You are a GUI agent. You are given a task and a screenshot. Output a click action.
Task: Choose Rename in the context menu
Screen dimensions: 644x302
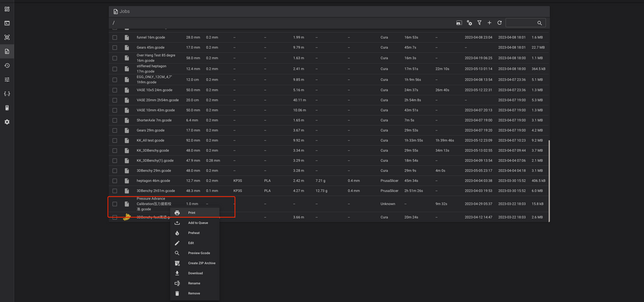(x=195, y=283)
